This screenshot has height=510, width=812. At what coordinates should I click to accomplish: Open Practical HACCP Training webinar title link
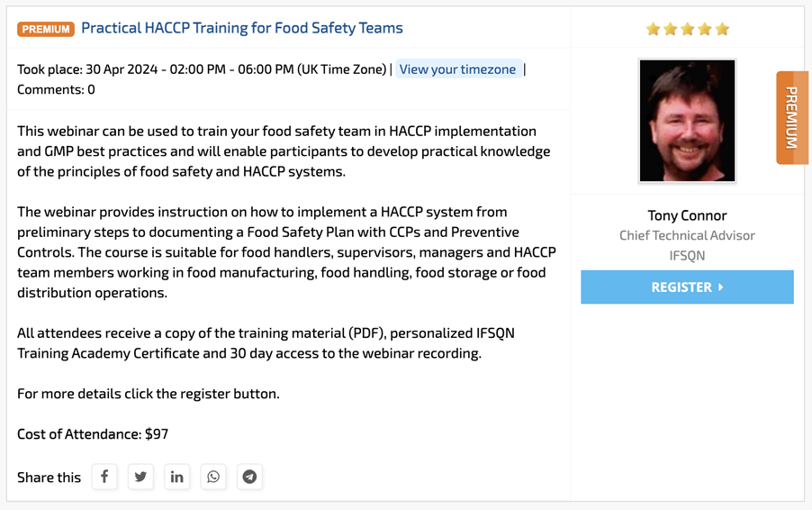[242, 28]
